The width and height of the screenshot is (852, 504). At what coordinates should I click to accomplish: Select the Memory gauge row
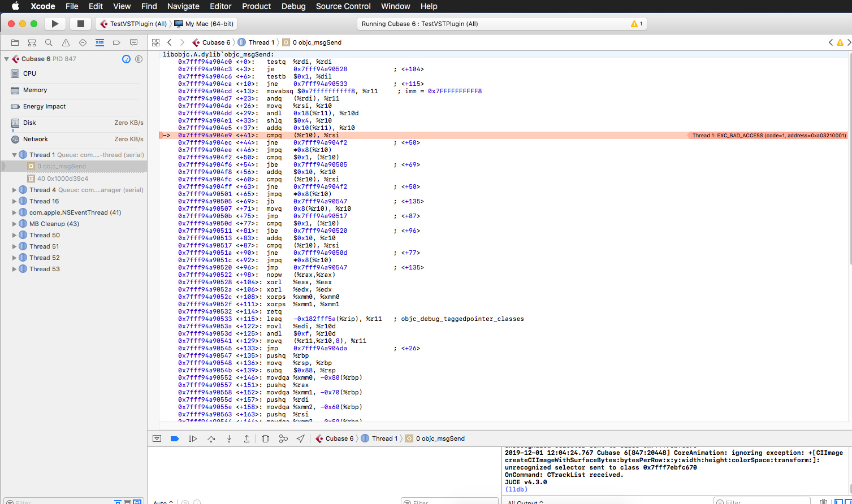[35, 90]
